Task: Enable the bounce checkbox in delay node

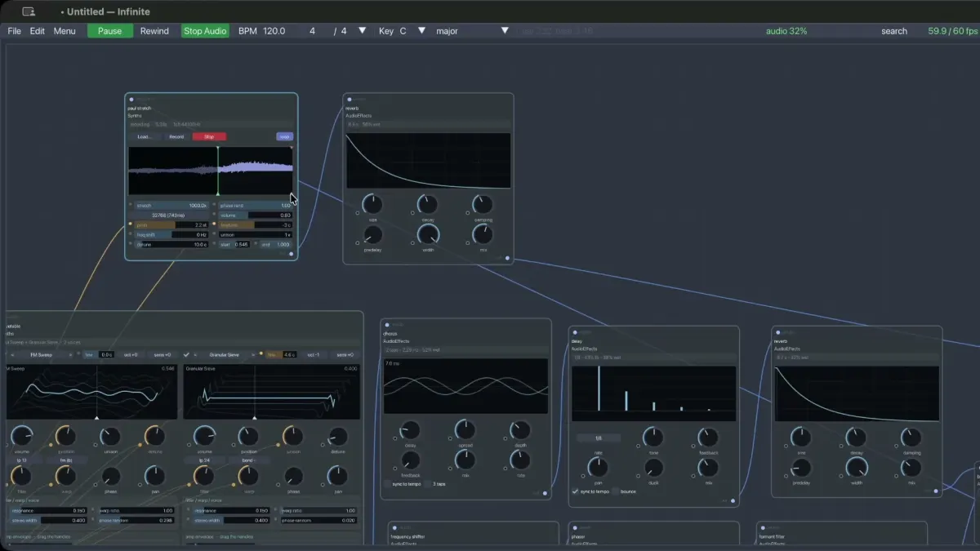Action: point(615,491)
